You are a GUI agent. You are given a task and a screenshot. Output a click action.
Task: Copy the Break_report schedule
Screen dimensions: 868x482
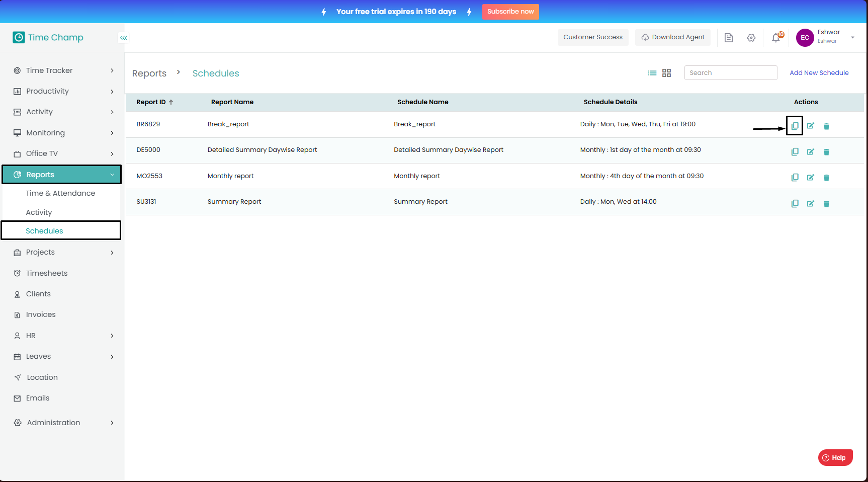pyautogui.click(x=795, y=126)
